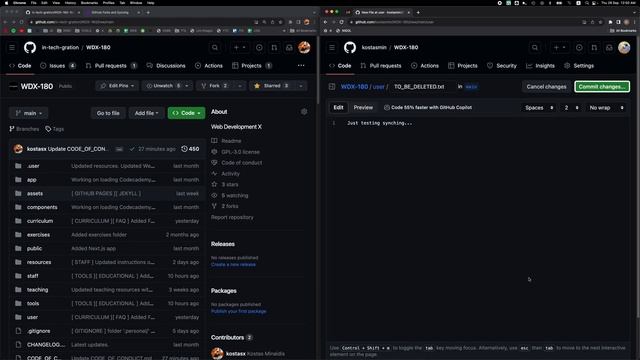Open Report repository link
This screenshot has width=640, height=360.
pos(232,217)
